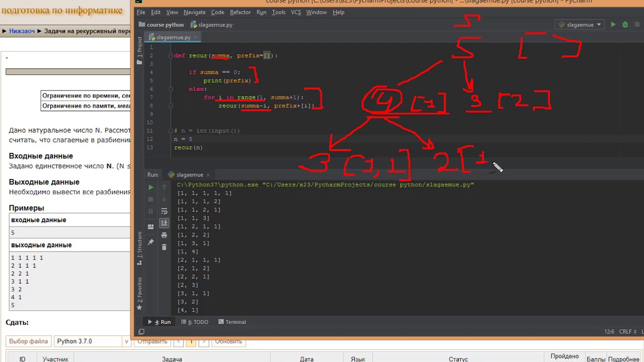
Task: Open the Tools menu
Action: tap(278, 12)
